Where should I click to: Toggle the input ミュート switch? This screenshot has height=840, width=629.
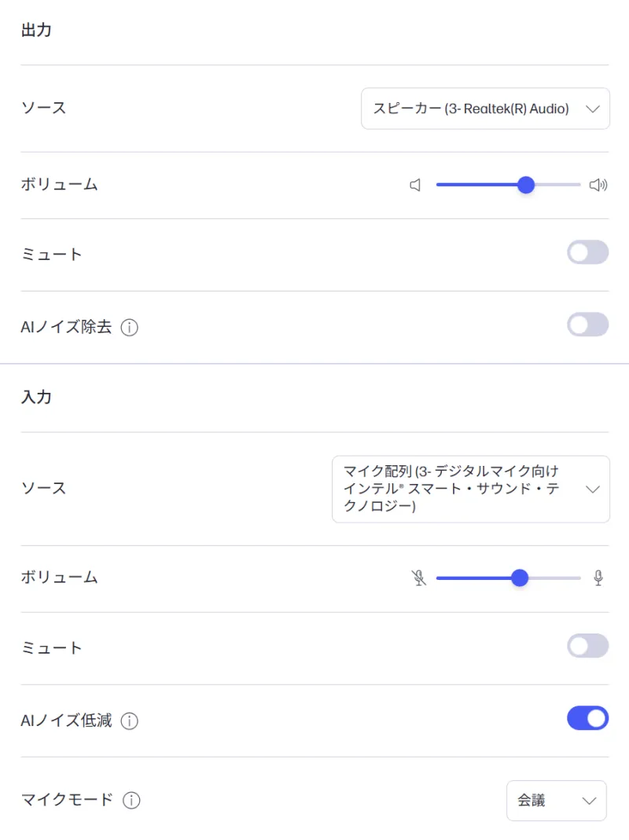(587, 646)
